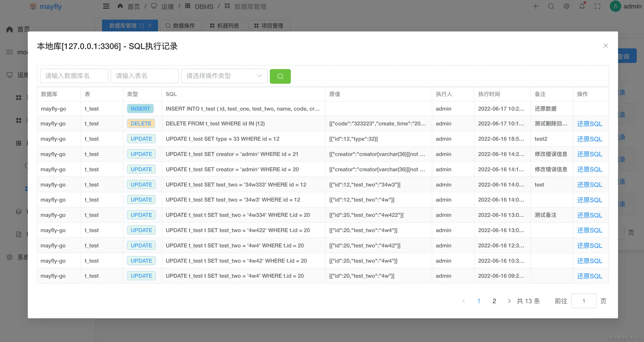Go to page 2 of records
The image size is (644, 342).
click(x=494, y=301)
